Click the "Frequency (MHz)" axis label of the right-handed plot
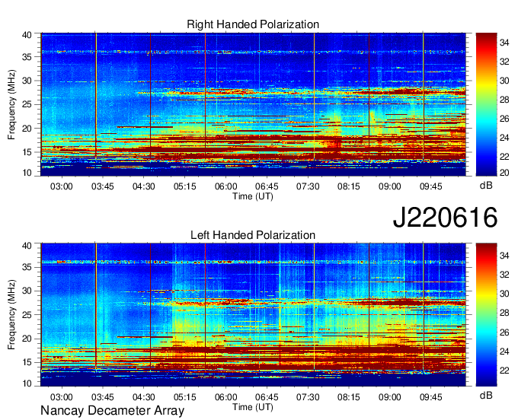The image size is (518, 420). click(x=11, y=104)
